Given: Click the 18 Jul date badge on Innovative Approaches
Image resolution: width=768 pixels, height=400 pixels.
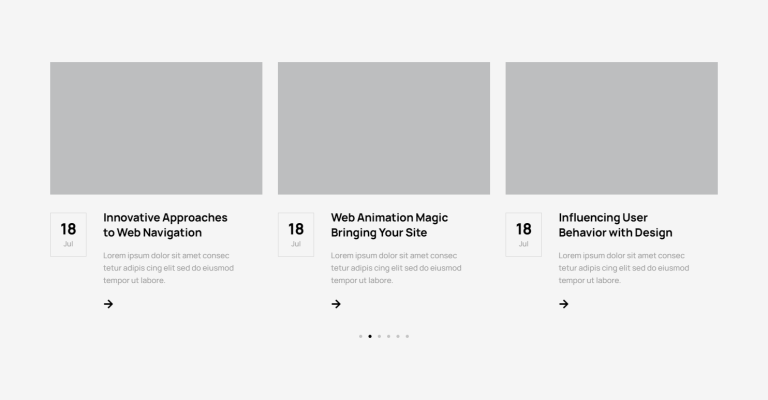Looking at the screenshot, I should 68,234.
